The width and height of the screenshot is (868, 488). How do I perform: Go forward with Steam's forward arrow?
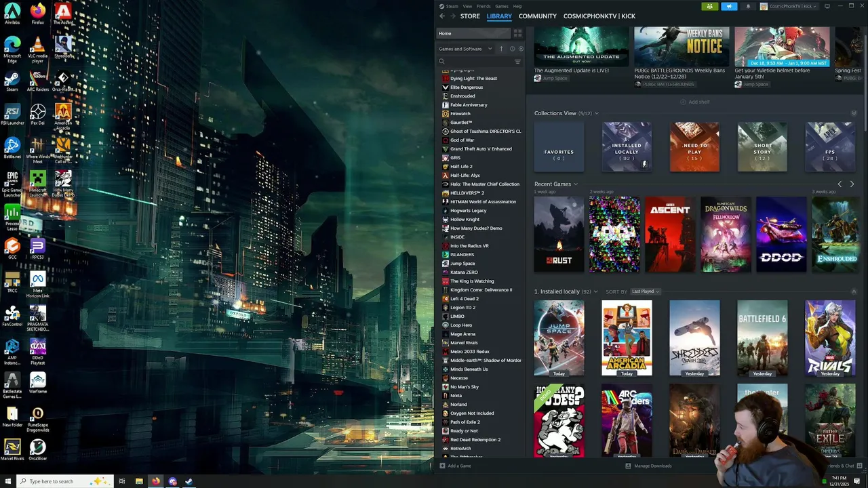pyautogui.click(x=452, y=16)
